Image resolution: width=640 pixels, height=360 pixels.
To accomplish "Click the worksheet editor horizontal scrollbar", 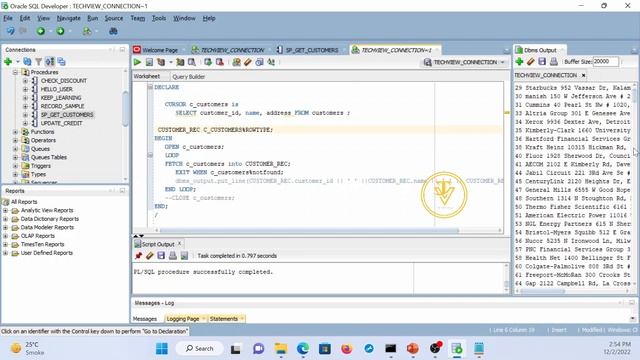I will [309, 231].
